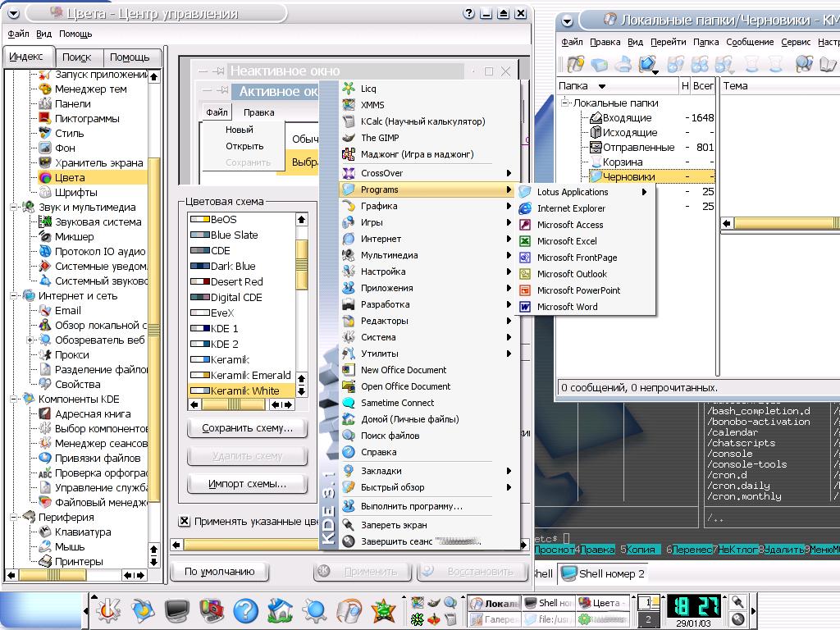The width and height of the screenshot is (840, 630).
Task: Click the lock screen icon beside the clock
Action: (x=737, y=601)
